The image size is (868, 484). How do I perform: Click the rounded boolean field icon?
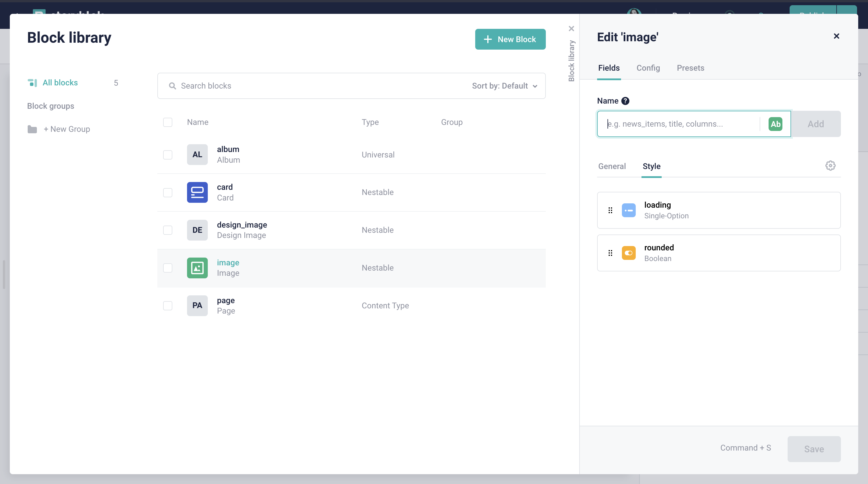[629, 253]
